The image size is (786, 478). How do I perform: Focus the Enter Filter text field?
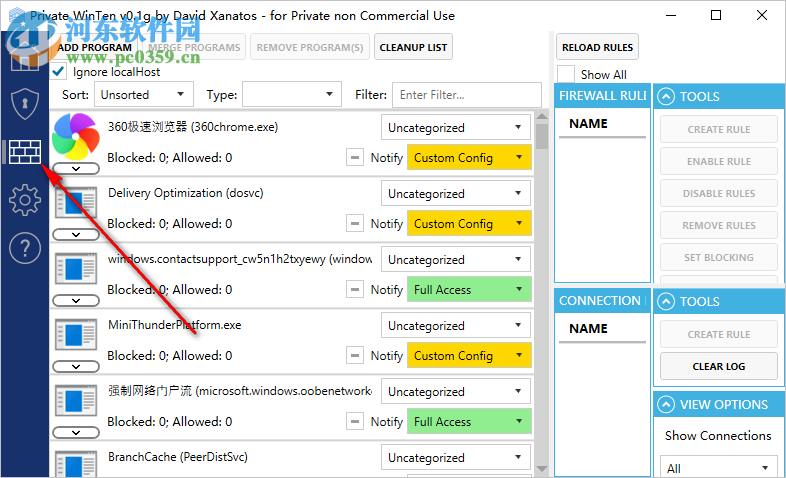click(467, 95)
